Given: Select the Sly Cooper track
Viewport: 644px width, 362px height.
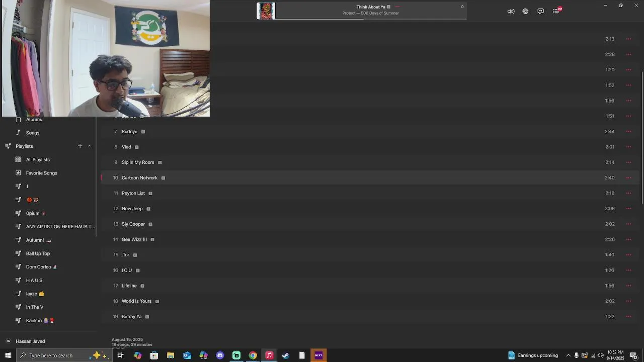Looking at the screenshot, I should point(370,224).
